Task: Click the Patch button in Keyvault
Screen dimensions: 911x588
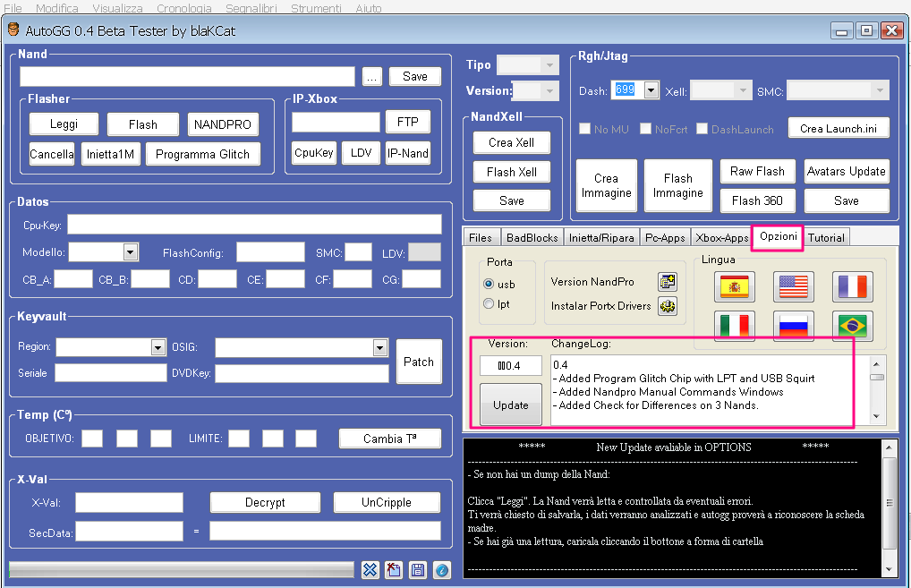Action: (419, 362)
